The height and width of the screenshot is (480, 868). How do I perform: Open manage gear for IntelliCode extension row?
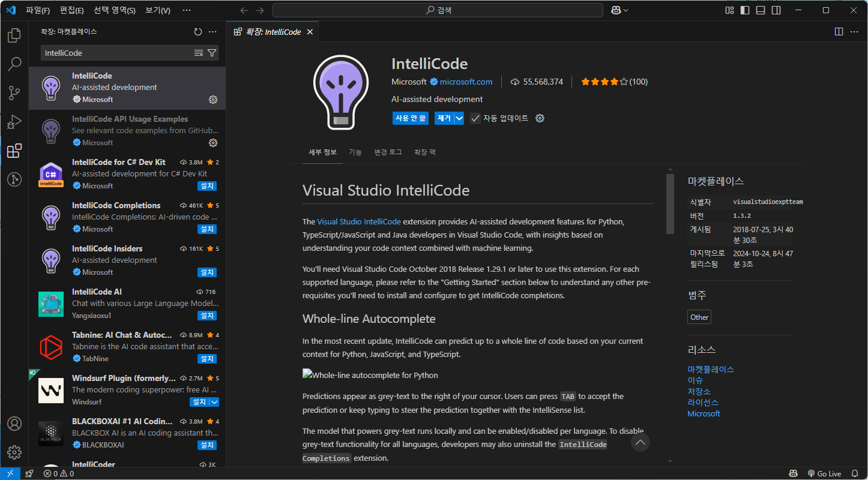coord(212,100)
